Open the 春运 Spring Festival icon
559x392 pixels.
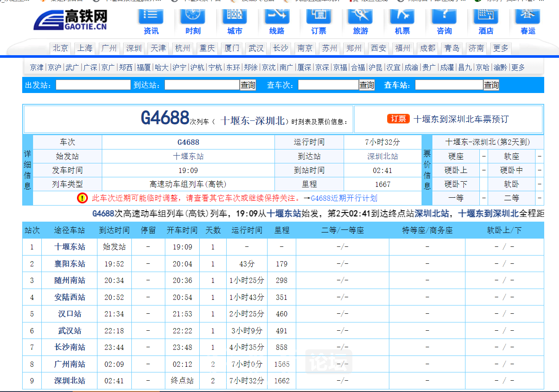click(528, 22)
